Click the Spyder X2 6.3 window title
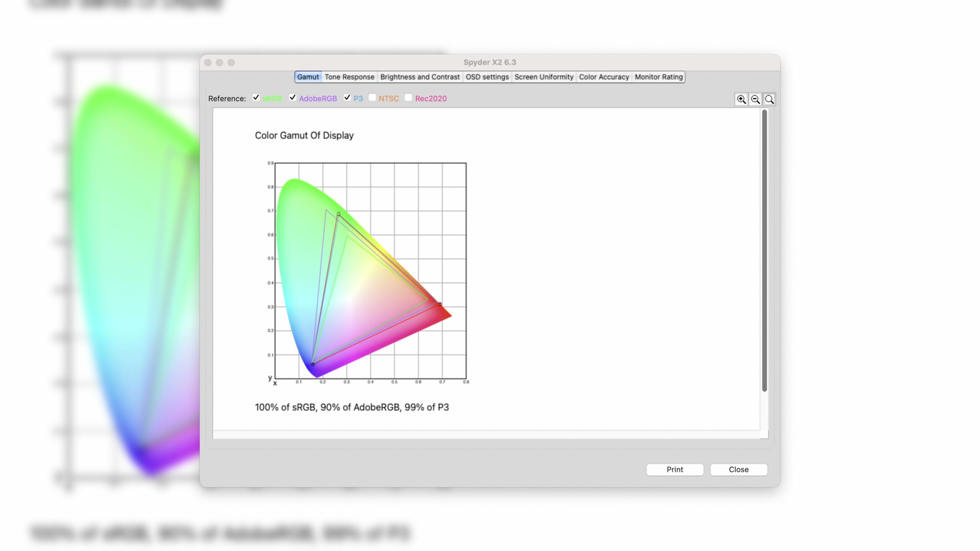The width and height of the screenshot is (980, 551). coord(490,62)
